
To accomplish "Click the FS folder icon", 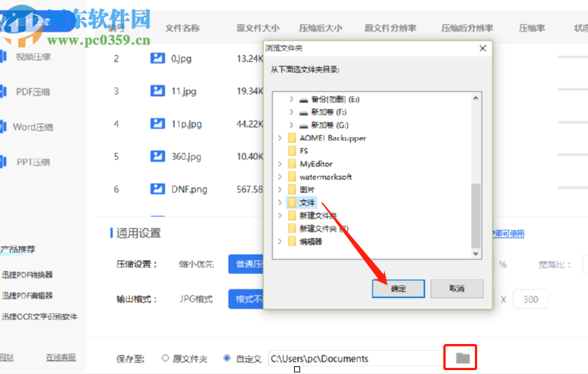I will click(292, 151).
